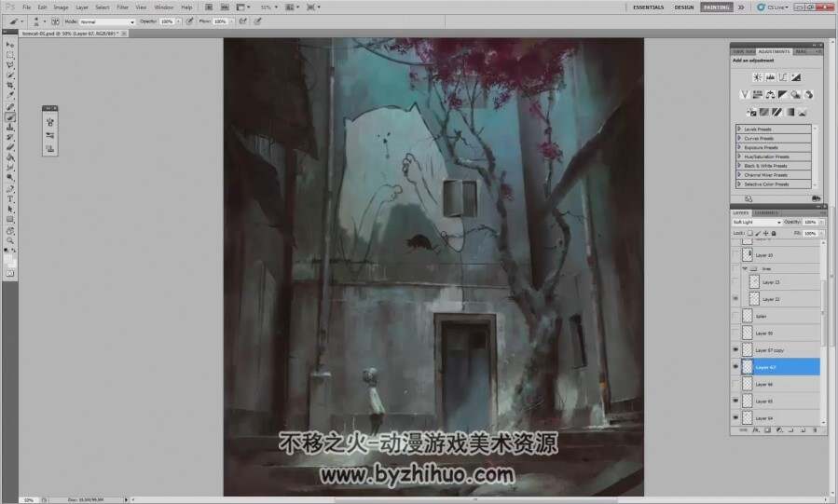Screen dimensions: 838x504
Task: Open the layer Opacity slider arrow
Action: click(x=821, y=222)
